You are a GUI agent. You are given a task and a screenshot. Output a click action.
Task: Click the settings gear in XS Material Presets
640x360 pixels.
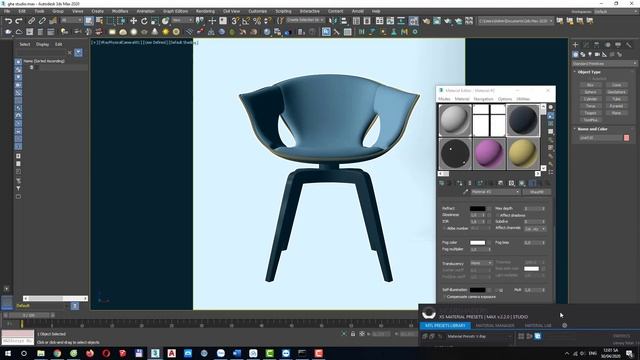pyautogui.click(x=565, y=325)
